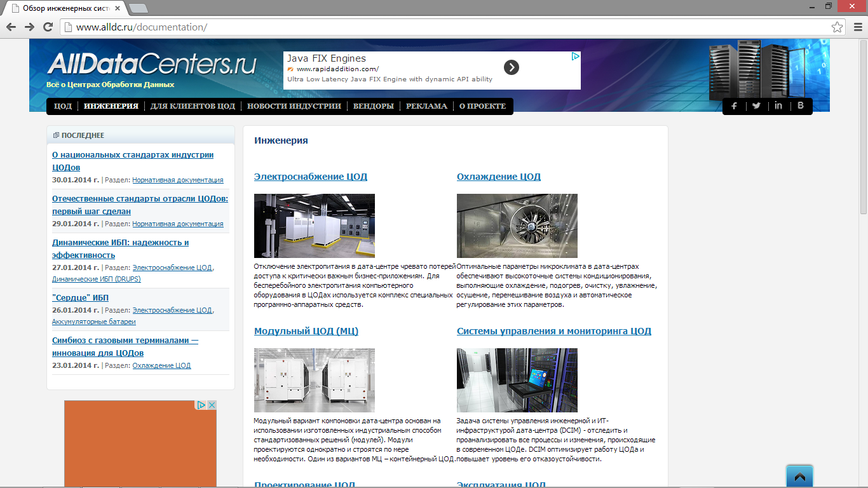Click the Инженерия page heading

pyautogui.click(x=281, y=140)
